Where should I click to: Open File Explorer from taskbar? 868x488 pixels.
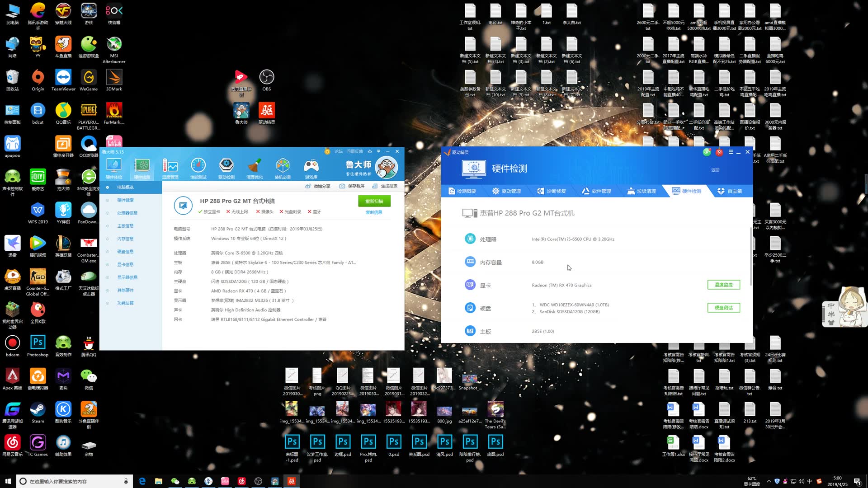point(159,481)
